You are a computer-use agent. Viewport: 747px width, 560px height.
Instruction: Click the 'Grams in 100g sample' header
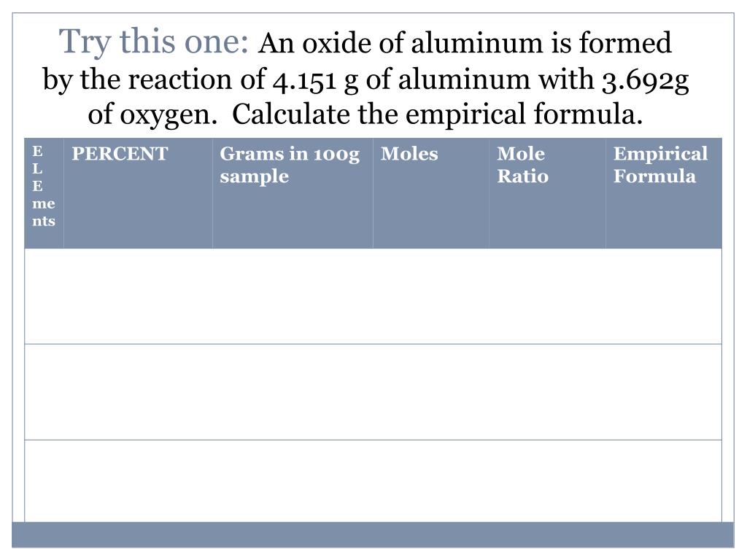click(293, 193)
